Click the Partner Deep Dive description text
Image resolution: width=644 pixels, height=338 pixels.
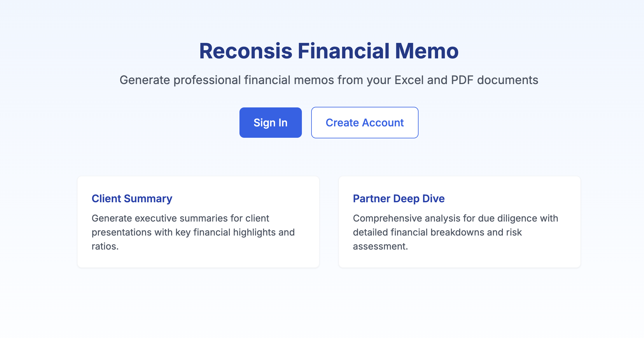point(456,232)
